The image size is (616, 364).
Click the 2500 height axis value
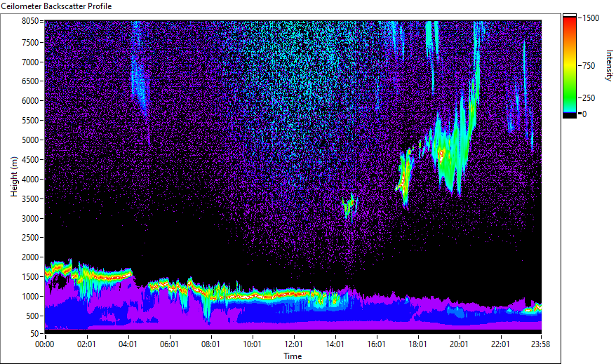coord(30,238)
